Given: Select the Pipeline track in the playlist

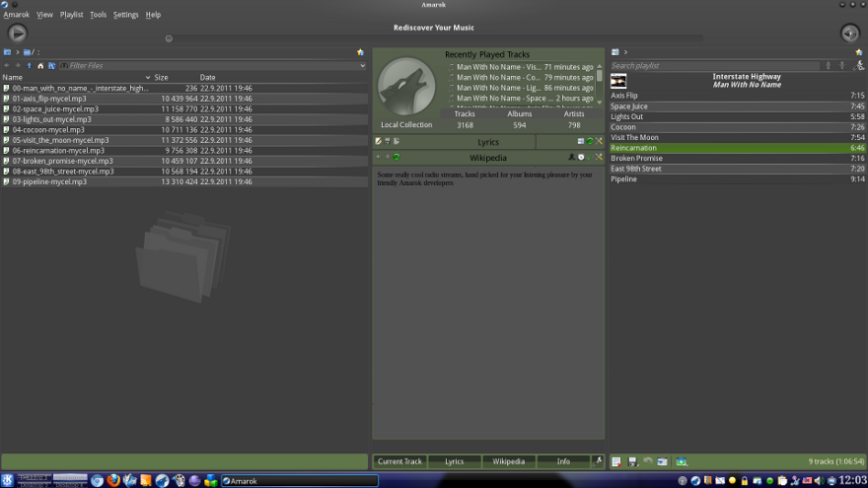Looking at the screenshot, I should point(738,179).
